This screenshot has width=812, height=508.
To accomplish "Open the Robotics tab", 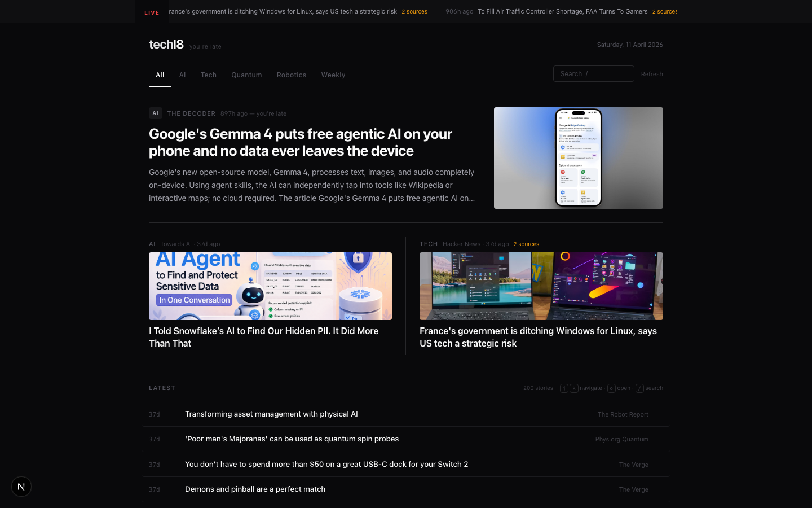I will pos(292,75).
